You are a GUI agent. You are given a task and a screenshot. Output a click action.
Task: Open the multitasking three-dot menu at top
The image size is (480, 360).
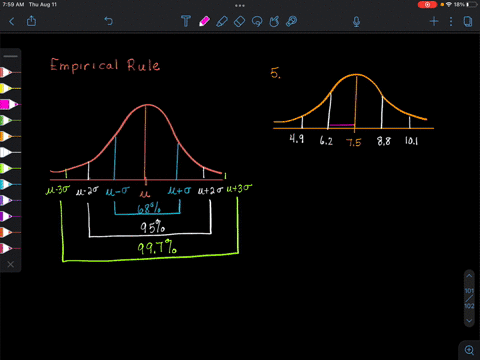(x=240, y=5)
